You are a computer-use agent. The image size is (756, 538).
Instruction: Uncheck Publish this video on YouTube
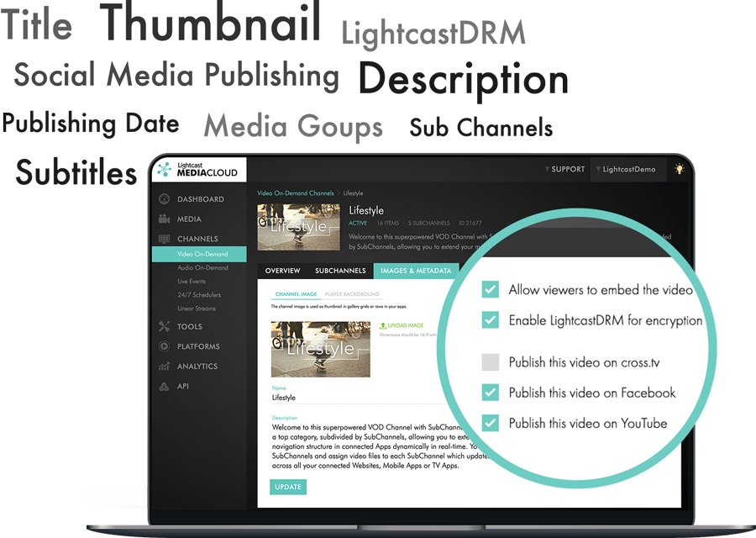point(491,423)
